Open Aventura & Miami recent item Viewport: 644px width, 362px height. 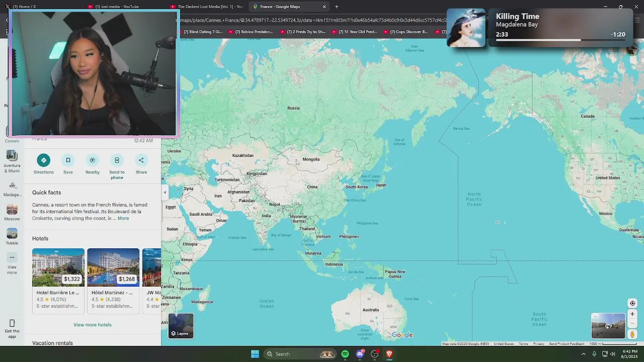(12, 161)
